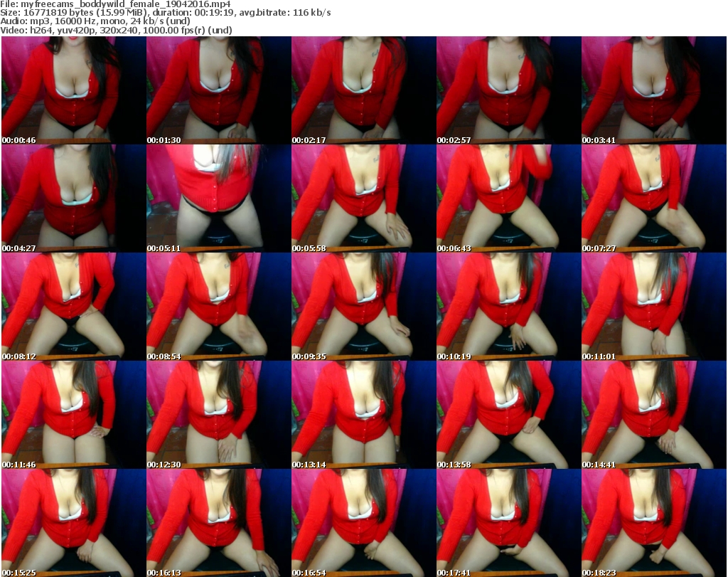
Task: Select the frame stamped 00:15:25
Action: click(74, 523)
